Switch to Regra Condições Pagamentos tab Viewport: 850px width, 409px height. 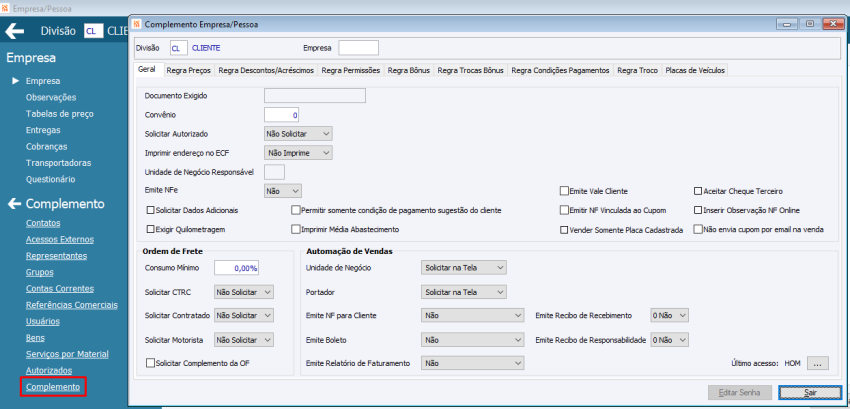560,70
